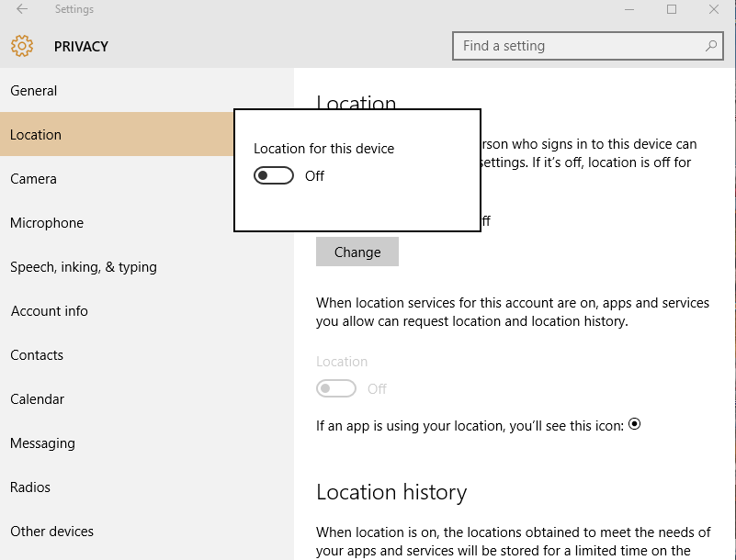Click the PRIVACY page heading
The height and width of the screenshot is (560, 736).
pos(82,46)
